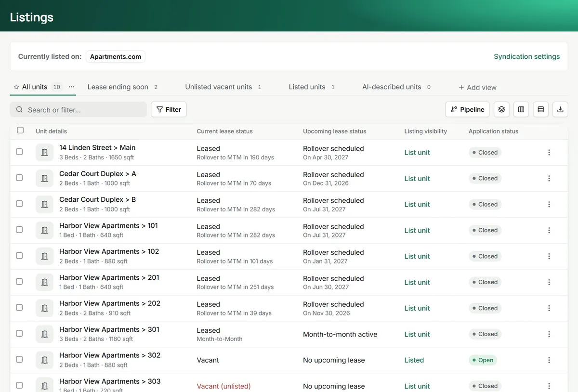This screenshot has height=392, width=578.
Task: Open the row actions menu for Cedar Court Duplex B
Action: pos(549,204)
